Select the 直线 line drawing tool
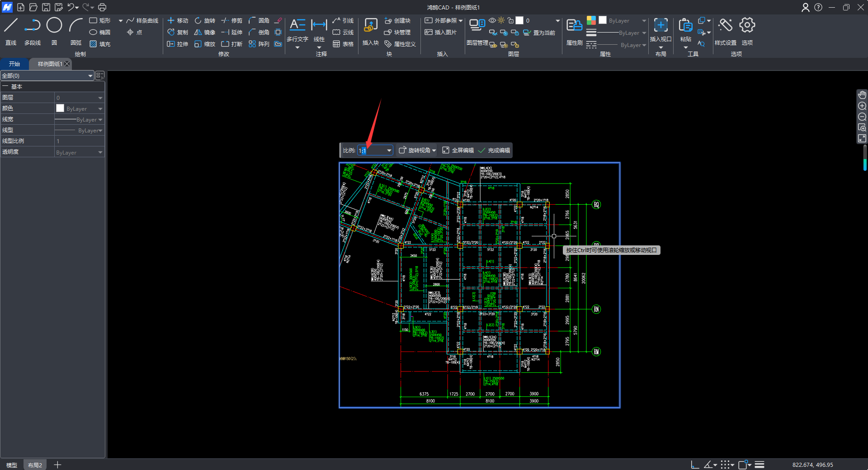The image size is (868, 470). (11, 26)
